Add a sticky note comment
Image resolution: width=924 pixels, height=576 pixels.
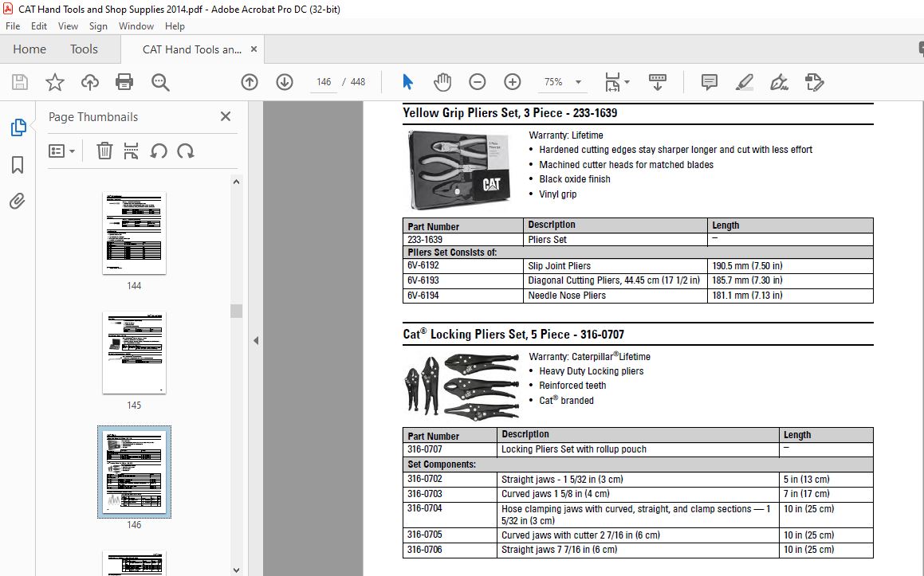tap(710, 82)
